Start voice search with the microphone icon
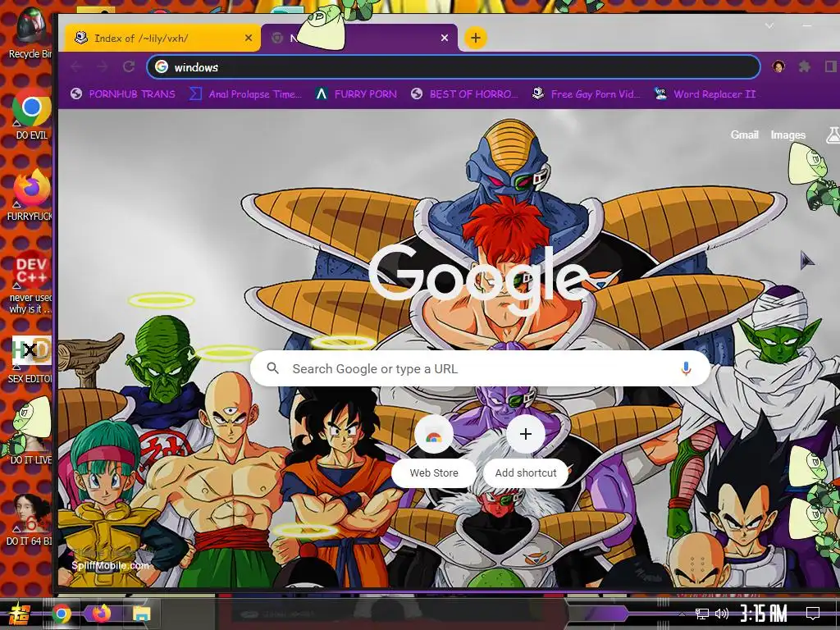 (686, 368)
